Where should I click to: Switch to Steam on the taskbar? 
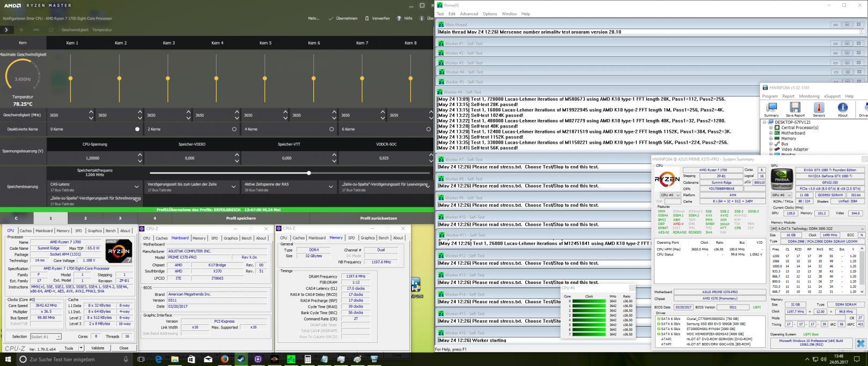tap(241, 359)
